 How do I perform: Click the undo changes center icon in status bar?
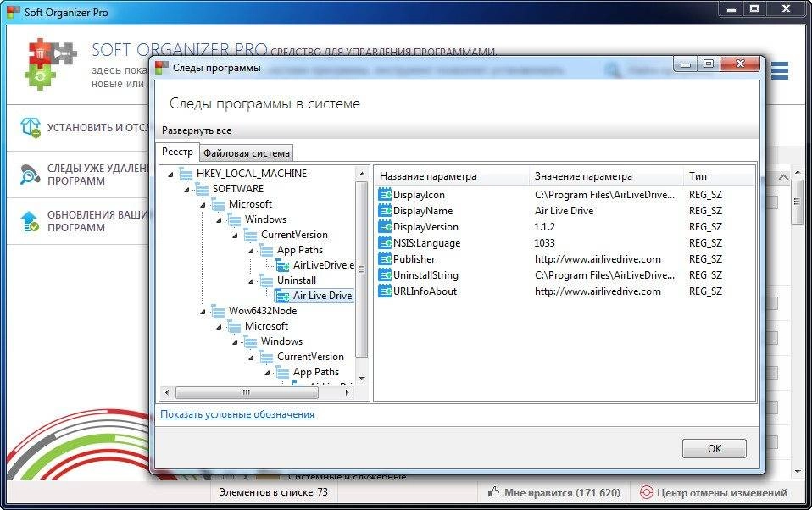coord(646,492)
